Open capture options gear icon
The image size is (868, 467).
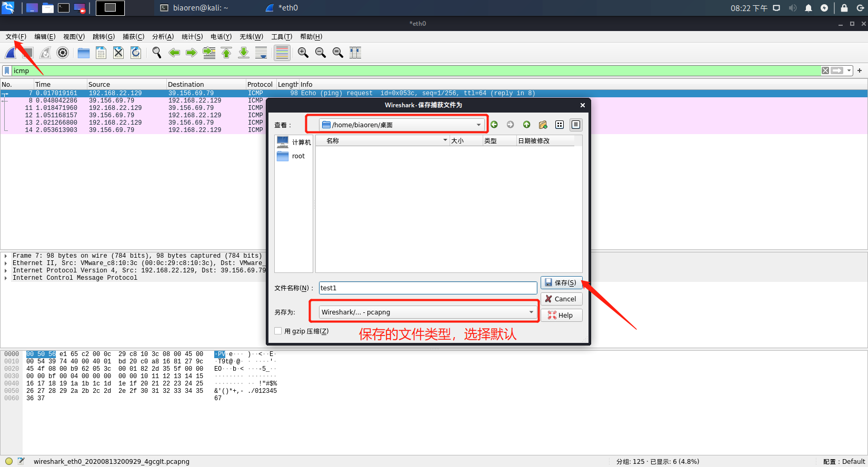(63, 53)
